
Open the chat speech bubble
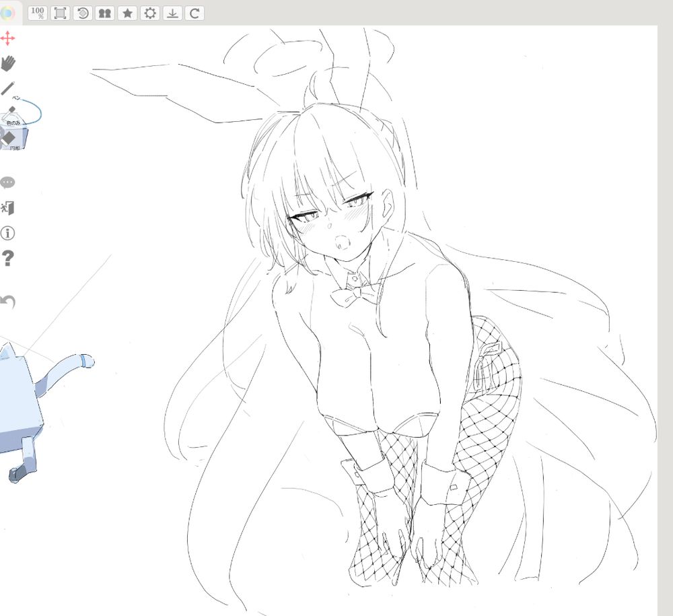click(x=7, y=182)
